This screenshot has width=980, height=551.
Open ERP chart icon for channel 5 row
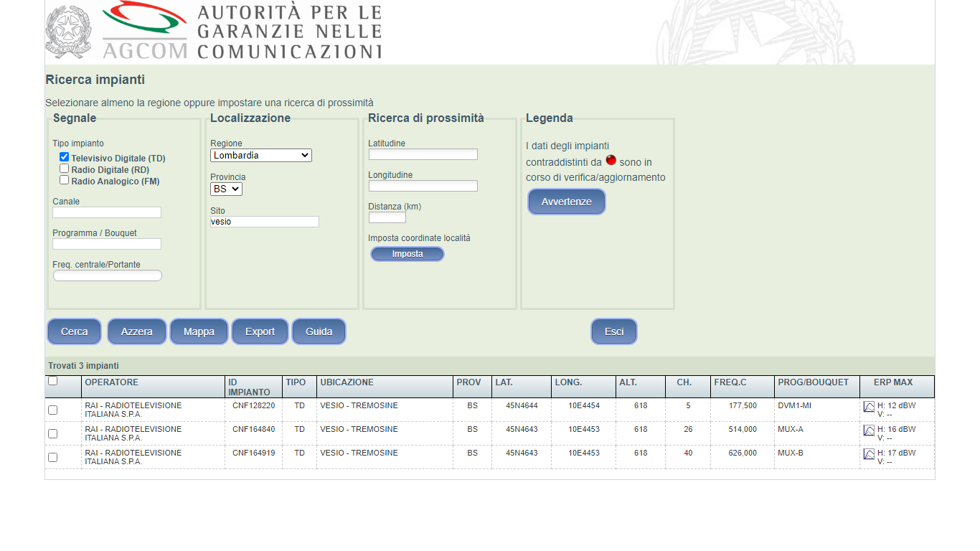tap(869, 407)
